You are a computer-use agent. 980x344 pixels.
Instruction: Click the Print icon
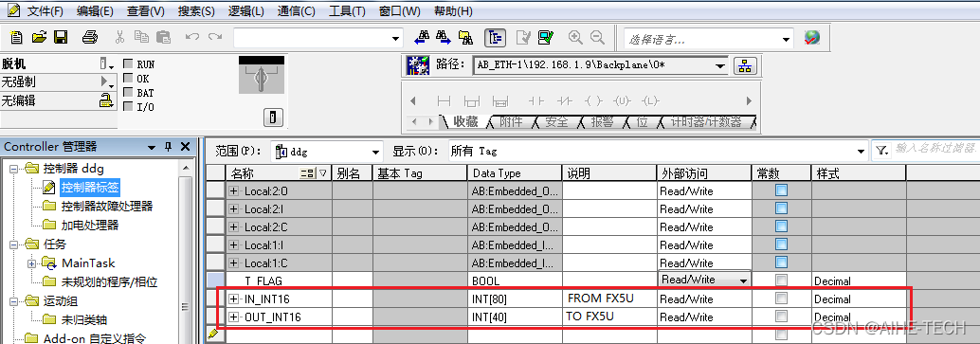(x=90, y=38)
